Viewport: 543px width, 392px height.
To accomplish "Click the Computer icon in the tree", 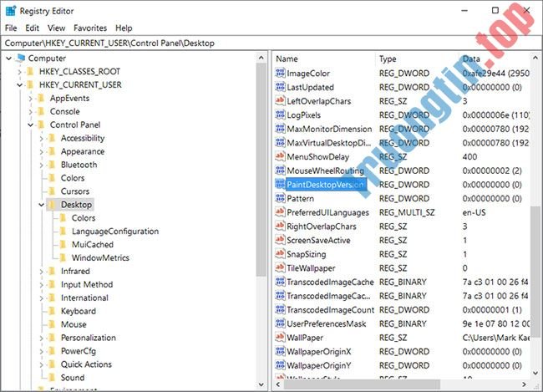I will 21,58.
